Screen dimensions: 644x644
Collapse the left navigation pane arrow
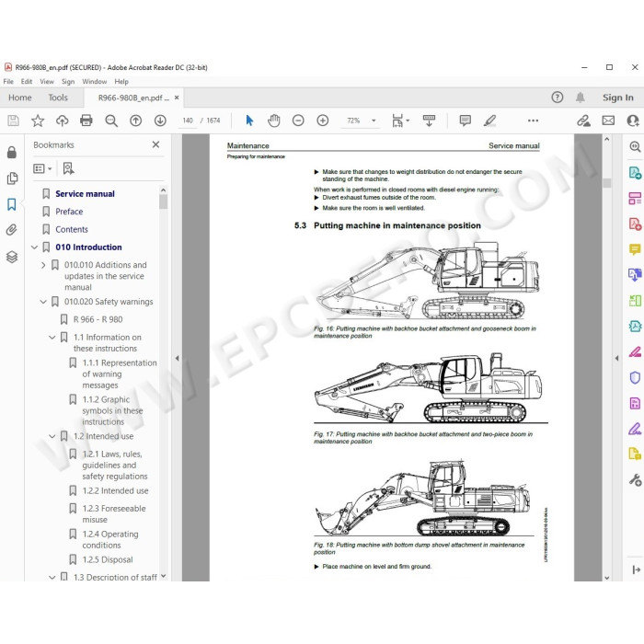tap(177, 358)
